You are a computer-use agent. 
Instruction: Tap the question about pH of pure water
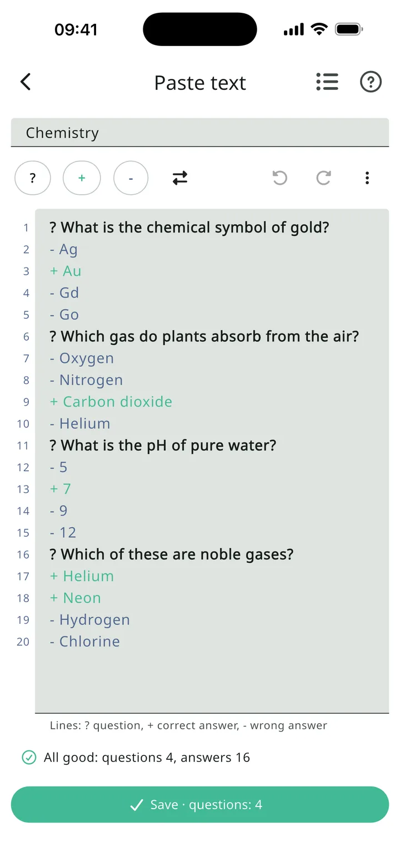tap(163, 446)
